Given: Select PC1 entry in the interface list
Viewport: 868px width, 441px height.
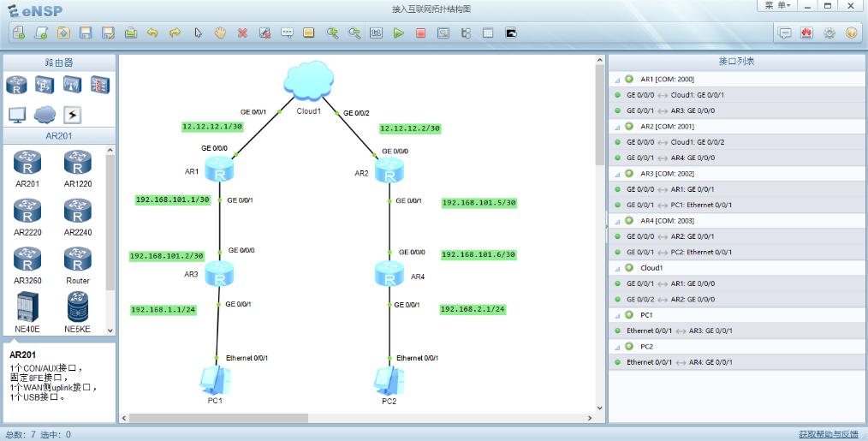Looking at the screenshot, I should click(646, 315).
